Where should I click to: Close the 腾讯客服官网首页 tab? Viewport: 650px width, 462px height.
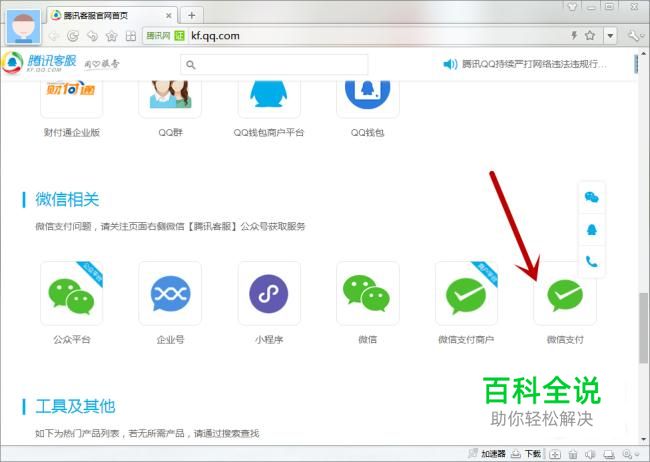(169, 16)
